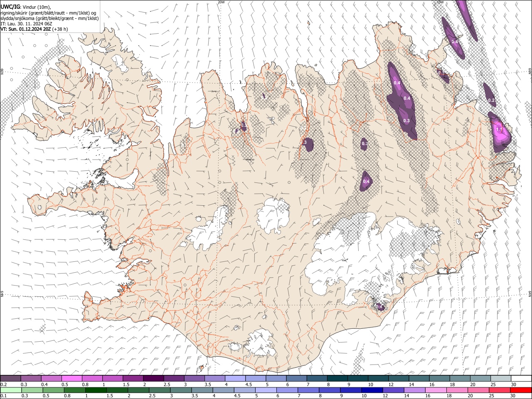Screen dimensions: 532x399
Task: Choose lower legend swatch between 2.5 and 3
Action: tap(160, 390)
